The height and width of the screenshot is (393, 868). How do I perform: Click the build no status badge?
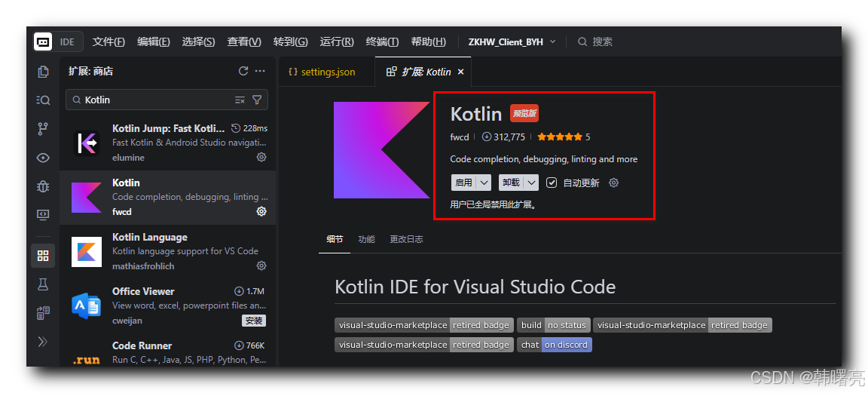click(554, 325)
